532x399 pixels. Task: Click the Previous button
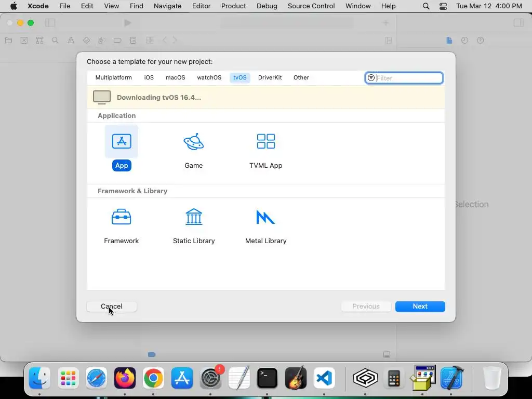click(x=366, y=307)
